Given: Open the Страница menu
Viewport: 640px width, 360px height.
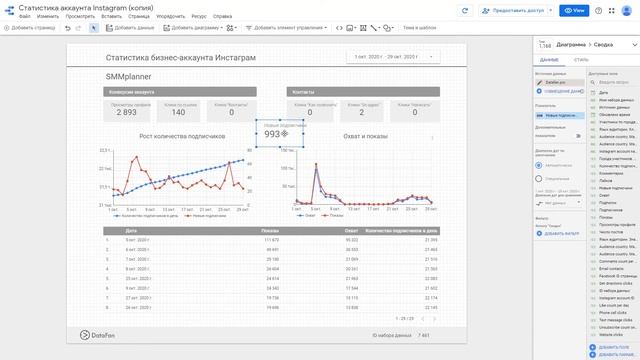Looking at the screenshot, I should pos(139,16).
